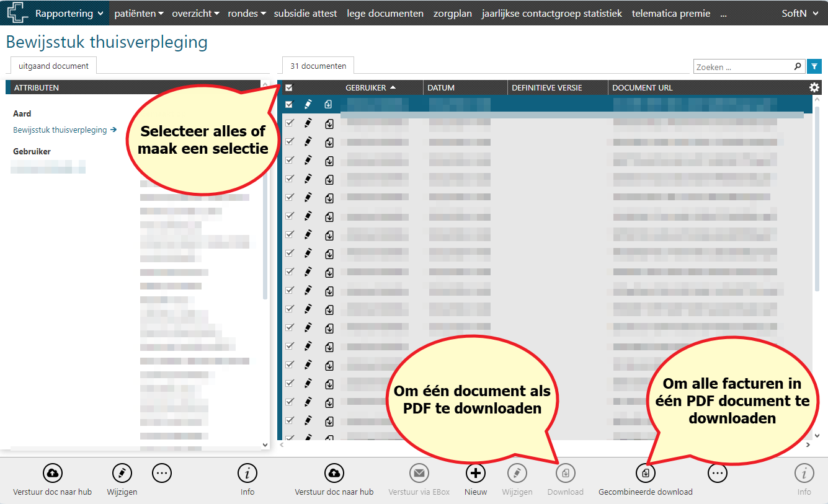This screenshot has width=828, height=504.
Task: Expand the rondes menu
Action: (247, 13)
